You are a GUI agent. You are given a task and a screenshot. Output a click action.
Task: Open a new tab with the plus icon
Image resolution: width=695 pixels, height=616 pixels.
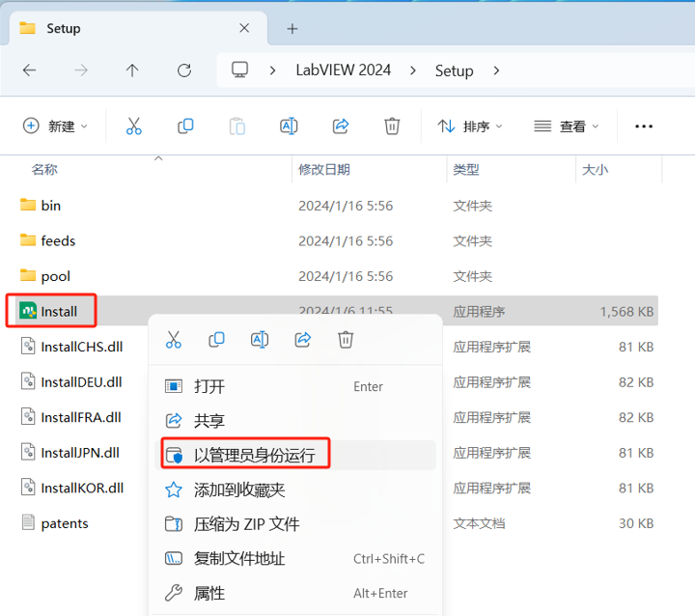(x=292, y=29)
